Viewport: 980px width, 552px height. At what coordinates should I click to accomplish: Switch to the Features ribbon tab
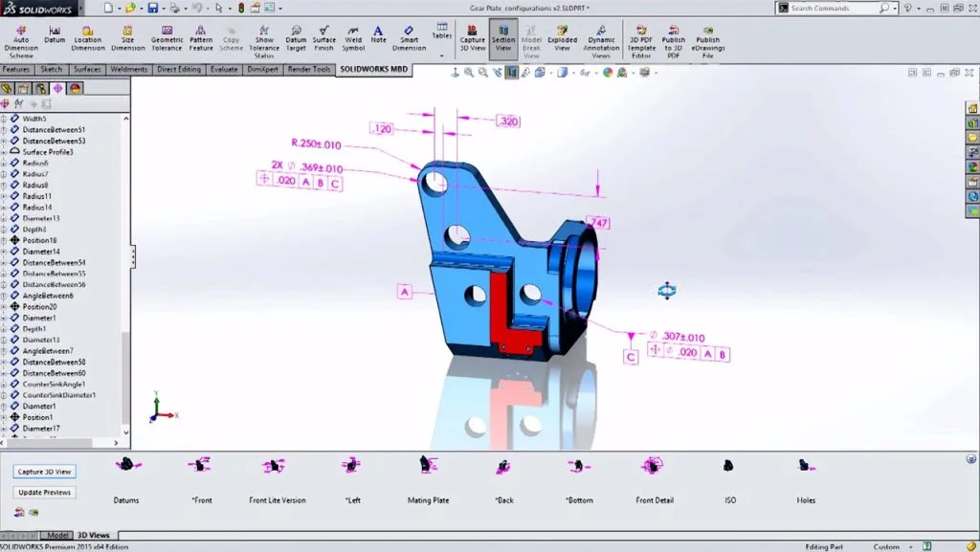click(17, 69)
